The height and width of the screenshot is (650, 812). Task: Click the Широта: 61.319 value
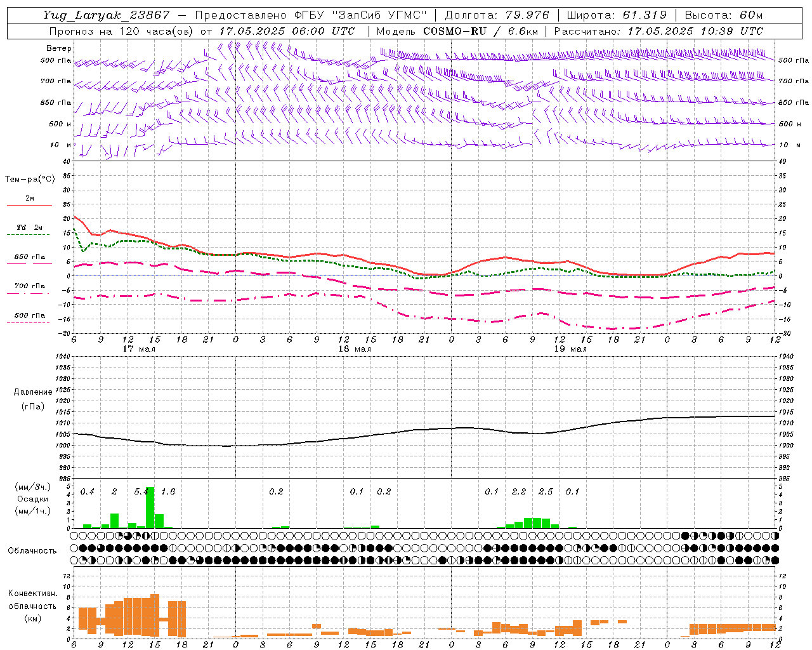point(617,15)
